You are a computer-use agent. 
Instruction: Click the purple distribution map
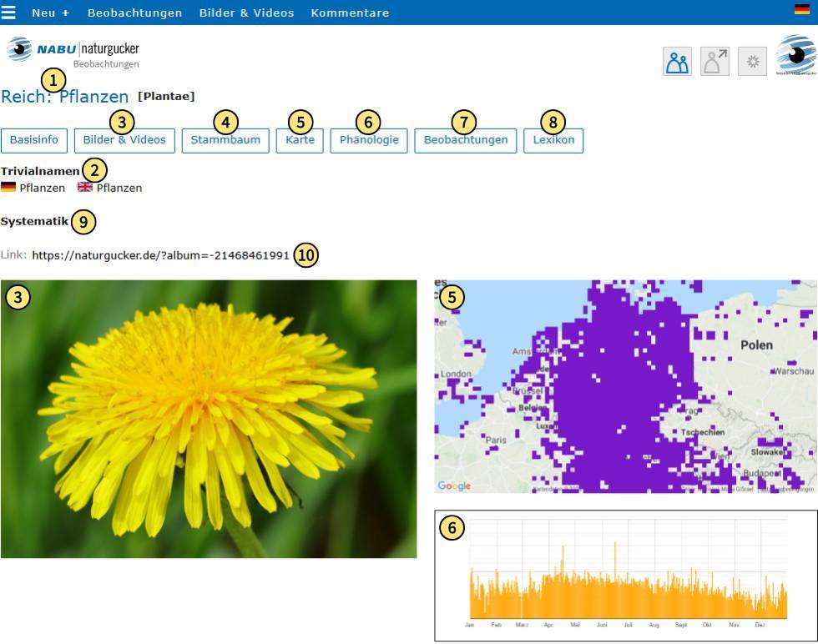[x=626, y=386]
